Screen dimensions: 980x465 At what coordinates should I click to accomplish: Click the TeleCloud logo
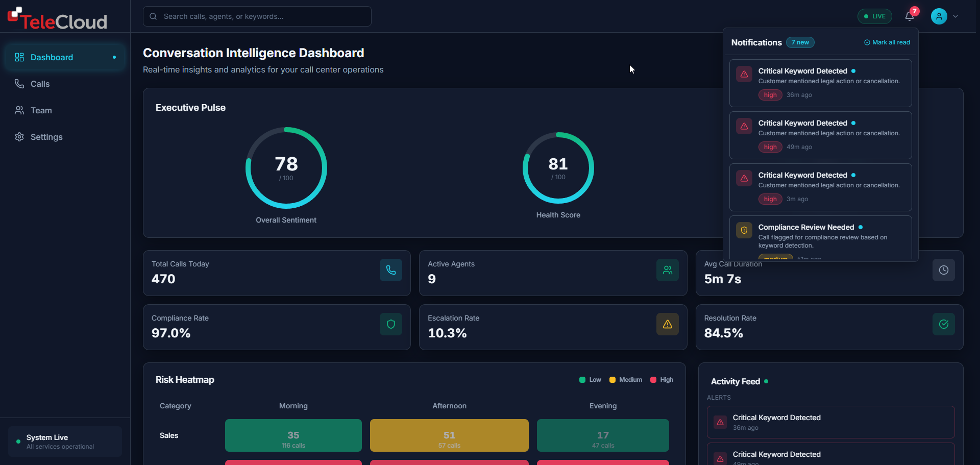pyautogui.click(x=57, y=19)
